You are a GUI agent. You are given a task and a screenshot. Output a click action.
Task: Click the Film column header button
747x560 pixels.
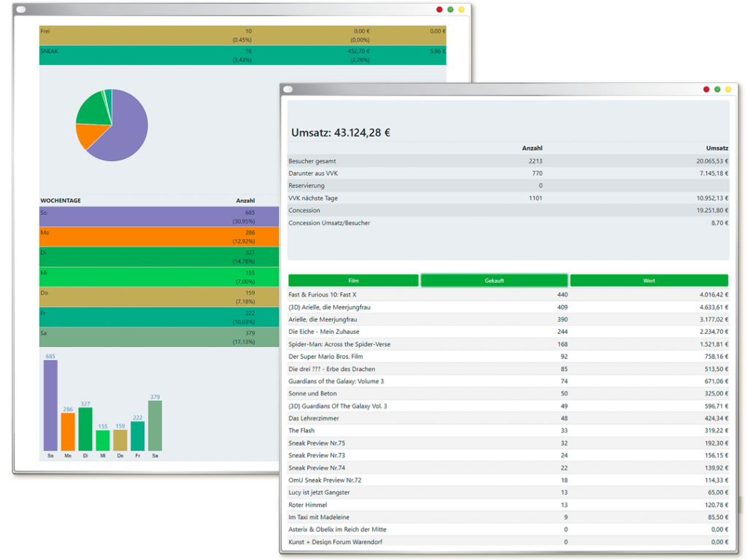coord(353,281)
